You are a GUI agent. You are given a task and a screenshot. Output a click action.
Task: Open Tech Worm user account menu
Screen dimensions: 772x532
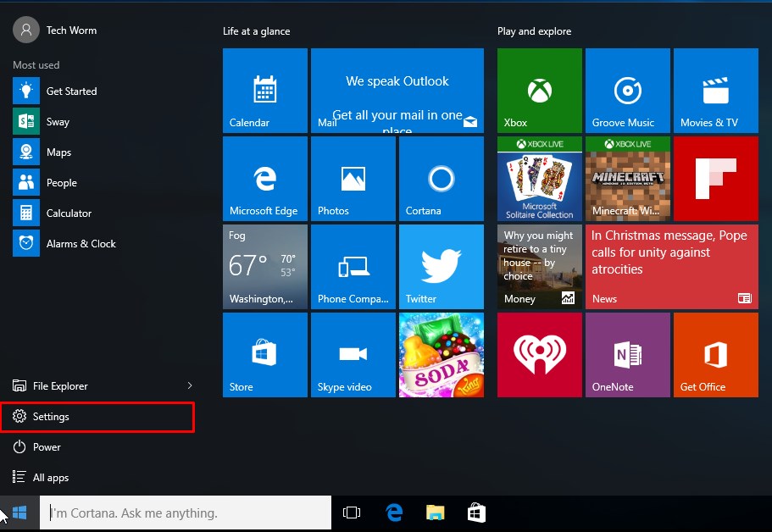tap(56, 30)
